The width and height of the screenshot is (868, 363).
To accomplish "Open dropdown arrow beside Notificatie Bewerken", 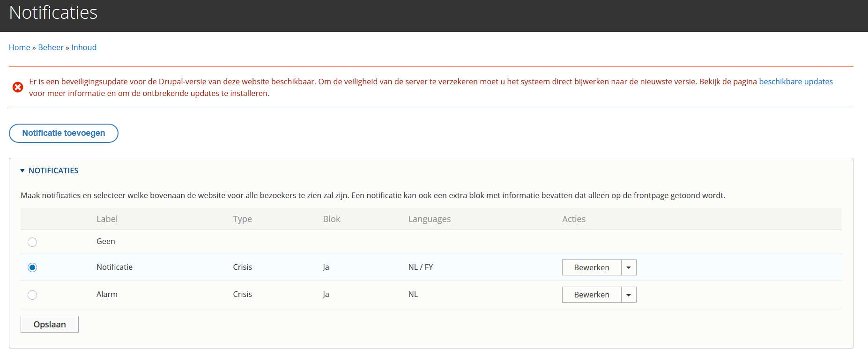I will [629, 267].
